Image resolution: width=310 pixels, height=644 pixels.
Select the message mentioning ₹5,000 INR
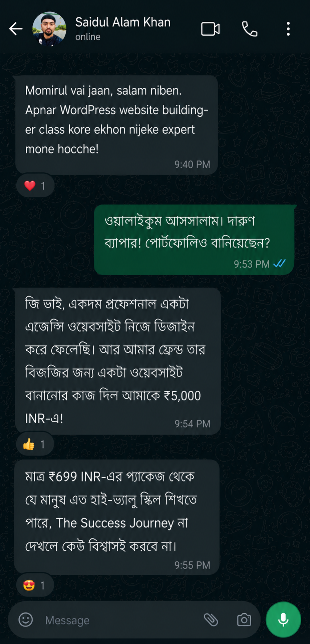pos(118,362)
